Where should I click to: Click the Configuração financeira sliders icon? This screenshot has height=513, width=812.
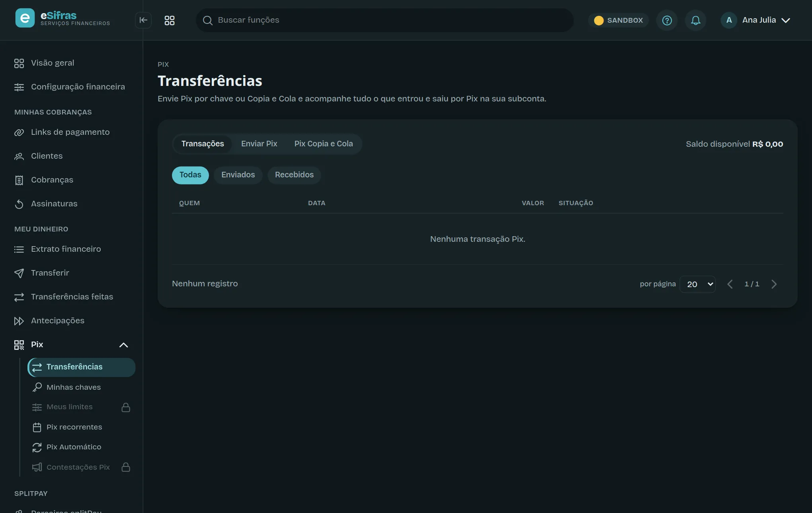coord(19,87)
